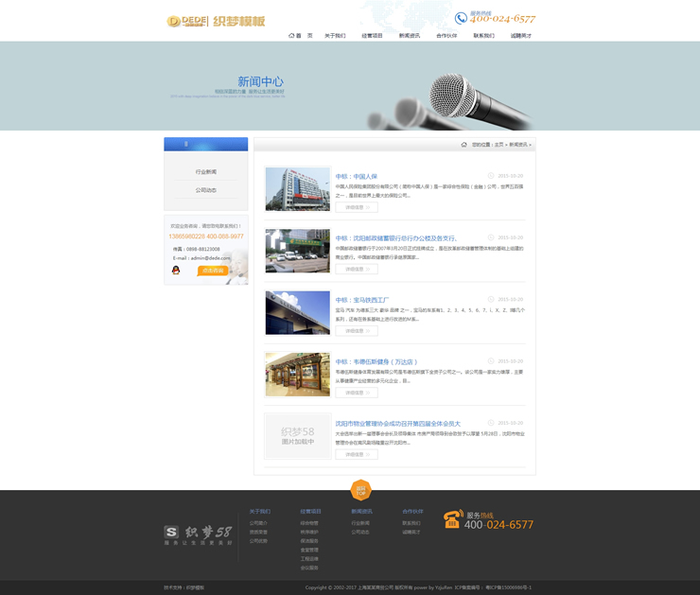The image size is (700, 595).
Task: Click the orange hexagon back-to-top button
Action: pos(360,490)
